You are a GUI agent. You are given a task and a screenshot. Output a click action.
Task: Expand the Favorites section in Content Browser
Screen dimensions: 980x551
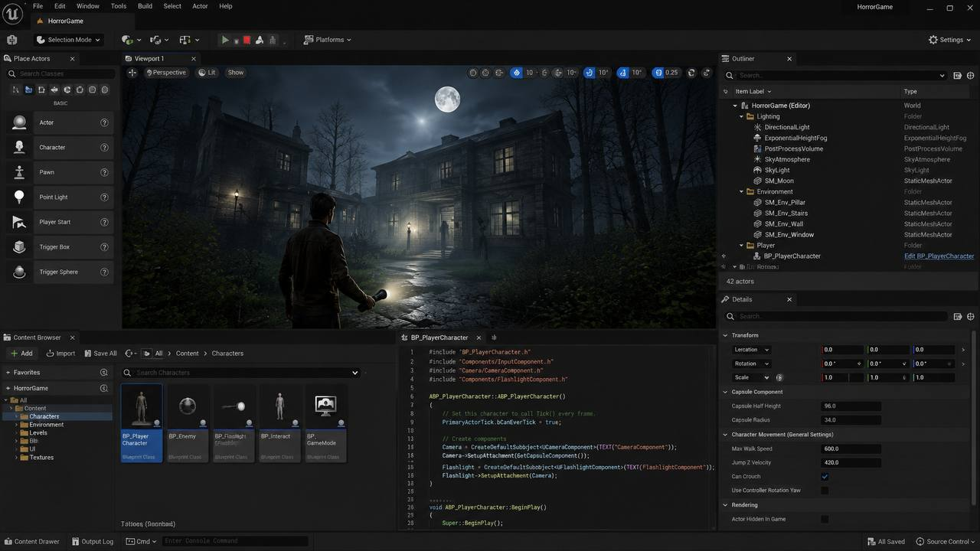coord(8,373)
